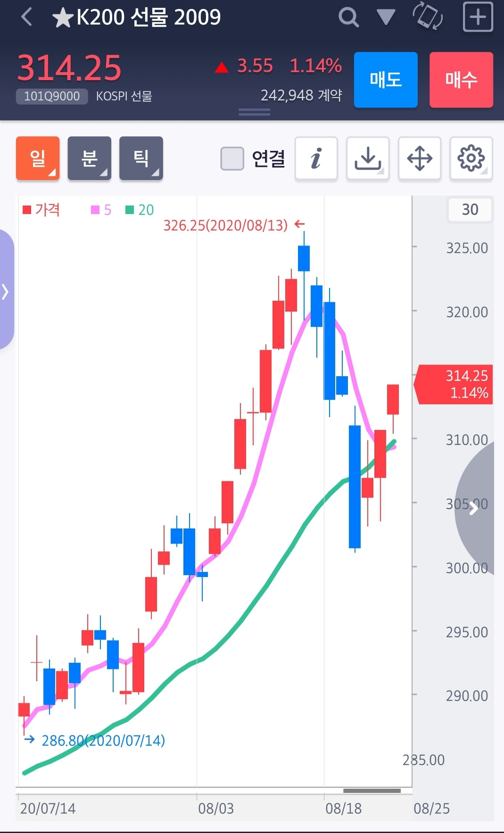Tap the rotate screen icon
Image resolution: width=504 pixels, height=833 pixels.
[427, 16]
